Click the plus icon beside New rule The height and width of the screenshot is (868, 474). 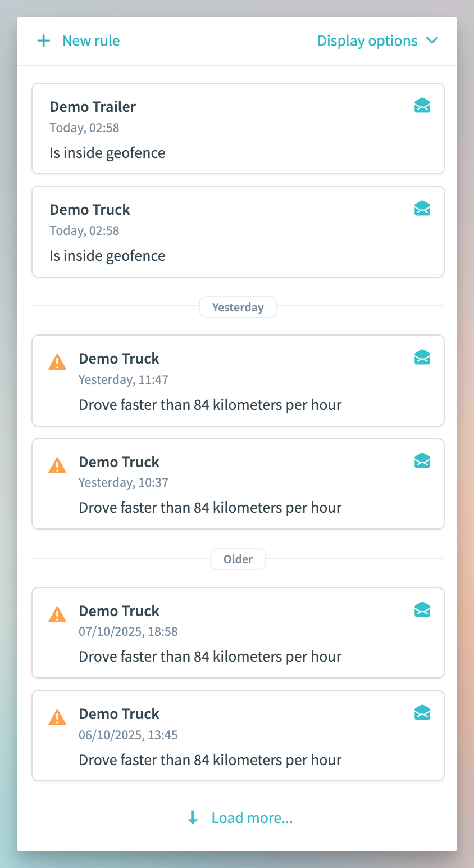click(43, 41)
